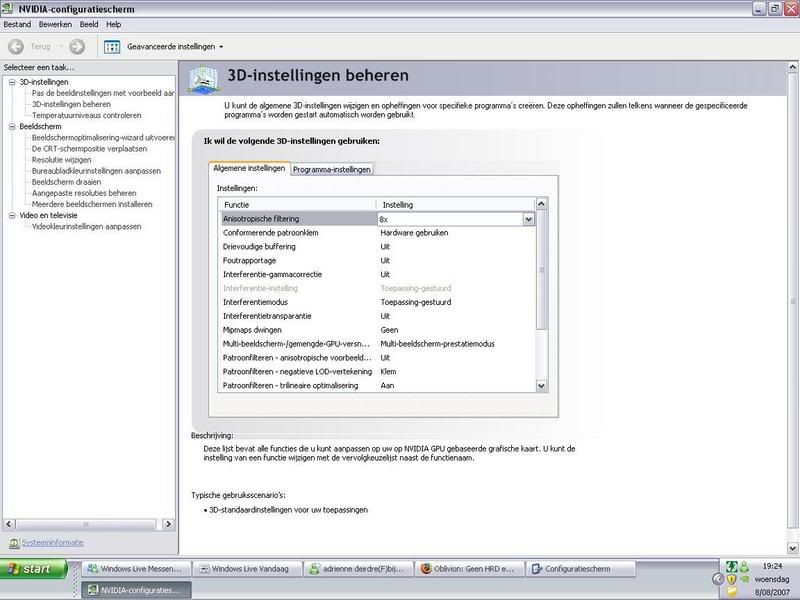Collapse the 3D-instellingen tree node
This screenshot has height=600, width=800.
pos(11,82)
